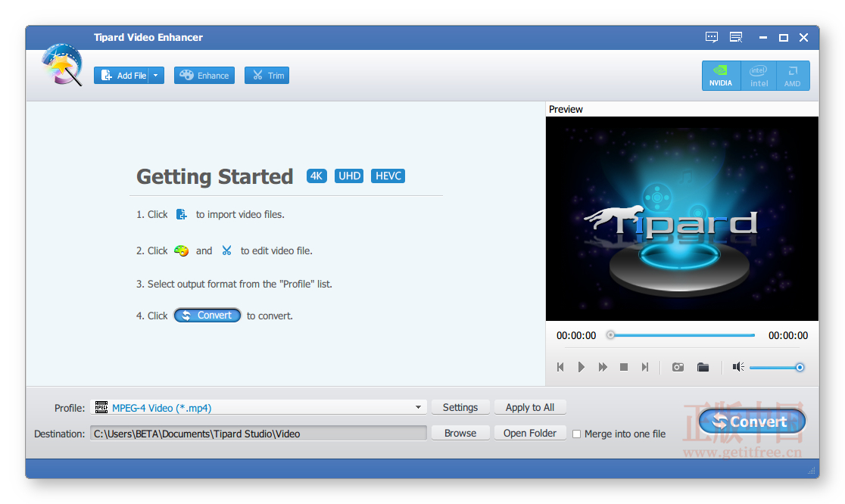Click the total time 00:00:00 on the right
Image resolution: width=845 pixels, height=504 pixels.
[788, 335]
